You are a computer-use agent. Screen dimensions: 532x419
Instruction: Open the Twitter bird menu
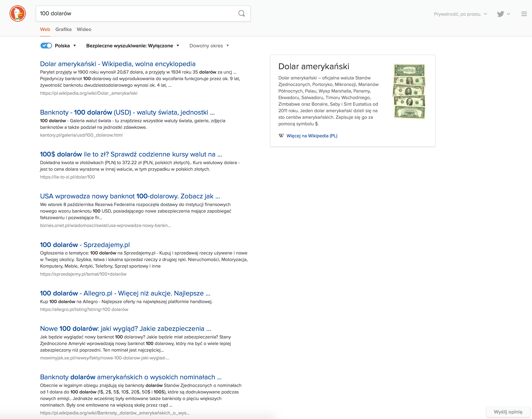[x=503, y=14]
